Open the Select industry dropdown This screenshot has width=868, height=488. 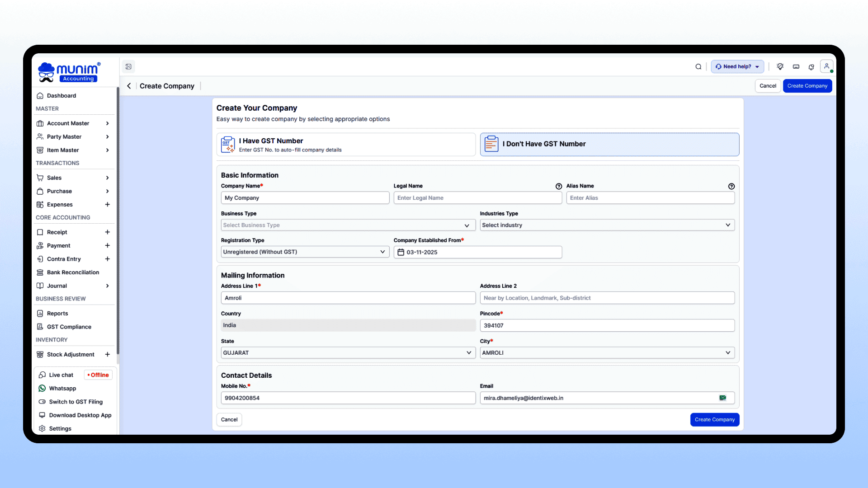pyautogui.click(x=607, y=225)
